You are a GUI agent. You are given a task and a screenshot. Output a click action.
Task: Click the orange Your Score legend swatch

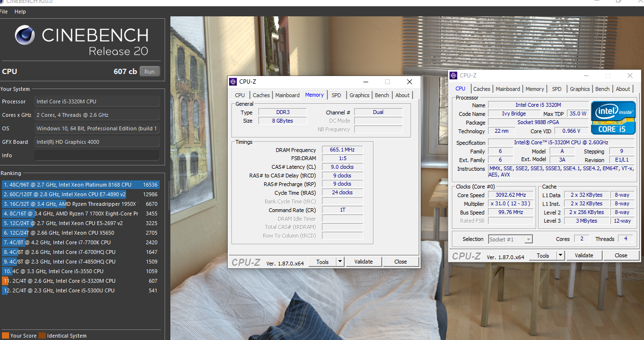point(5,336)
